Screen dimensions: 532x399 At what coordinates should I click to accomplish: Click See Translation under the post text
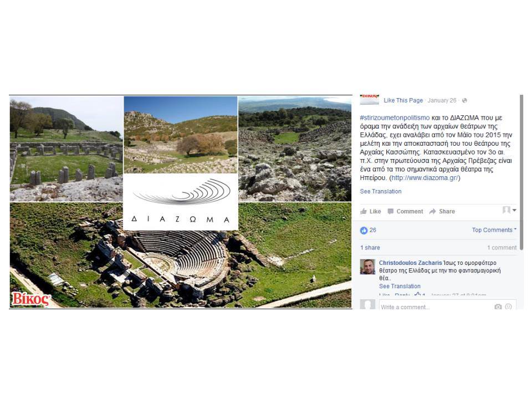381,191
